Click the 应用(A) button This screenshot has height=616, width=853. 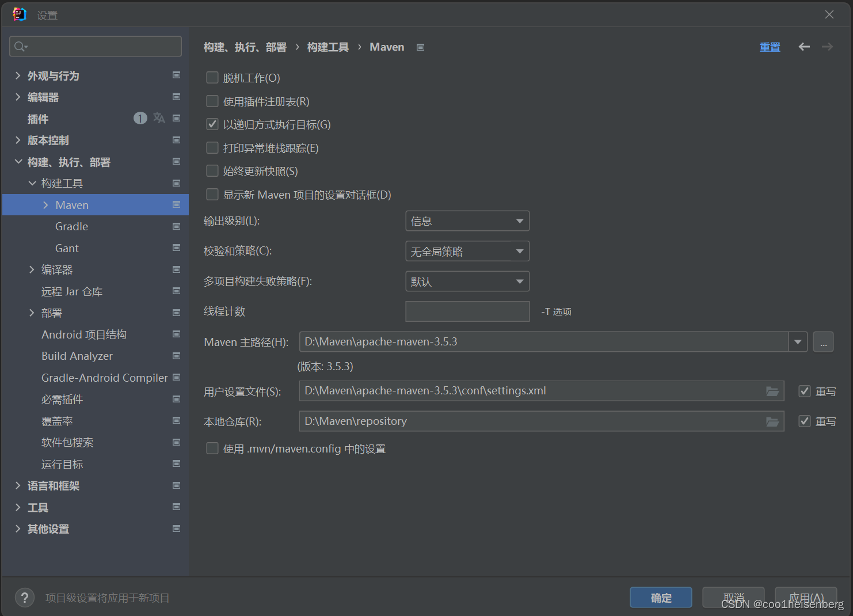806,598
